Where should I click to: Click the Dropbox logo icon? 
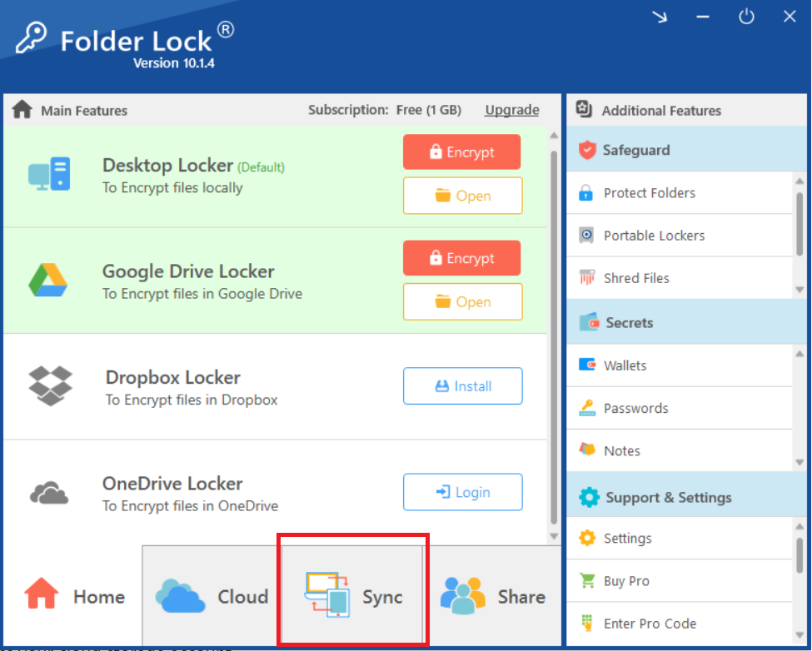point(50,386)
